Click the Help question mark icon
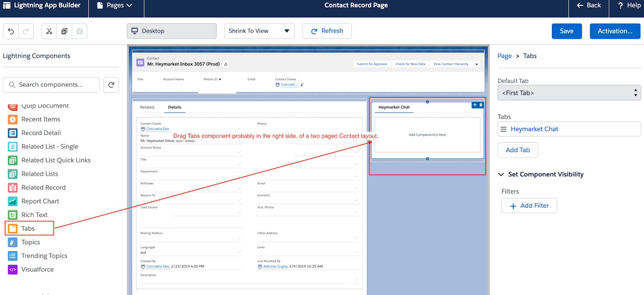Image resolution: width=644 pixels, height=295 pixels. (x=620, y=5)
